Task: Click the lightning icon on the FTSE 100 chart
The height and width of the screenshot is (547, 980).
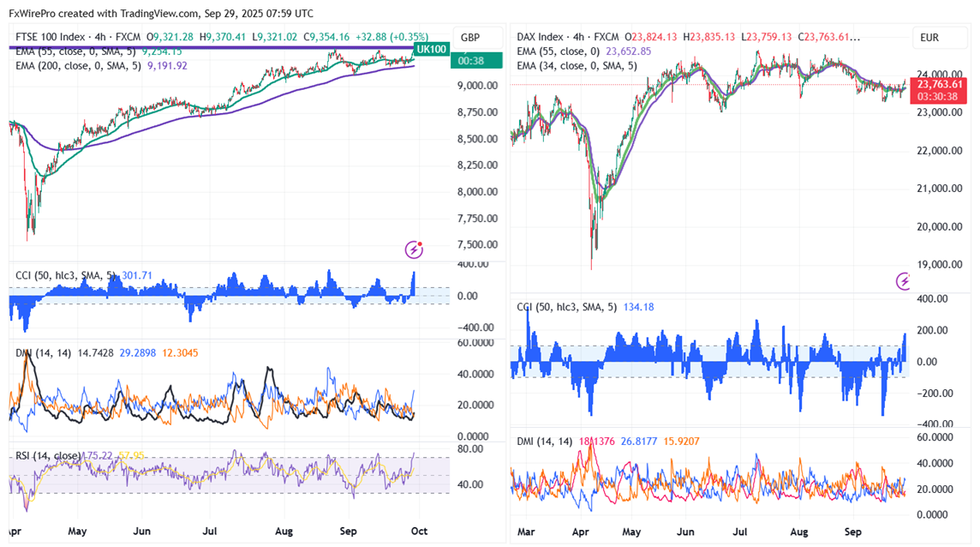Action: click(414, 249)
